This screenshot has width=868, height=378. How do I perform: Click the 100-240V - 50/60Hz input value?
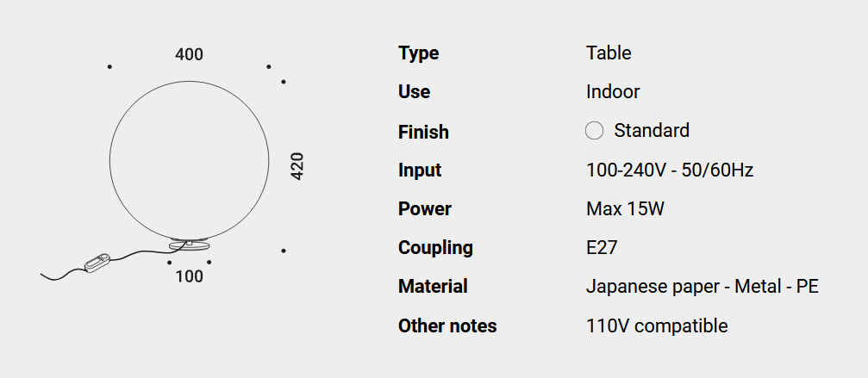670,170
